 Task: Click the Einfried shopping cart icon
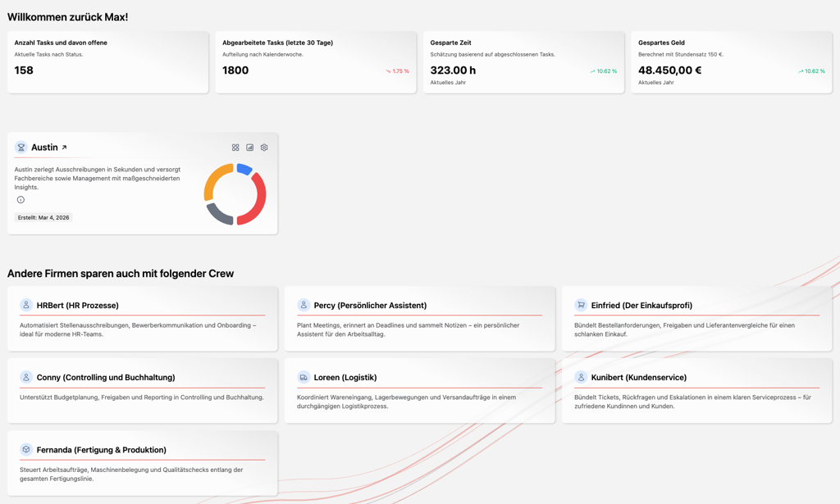[581, 305]
